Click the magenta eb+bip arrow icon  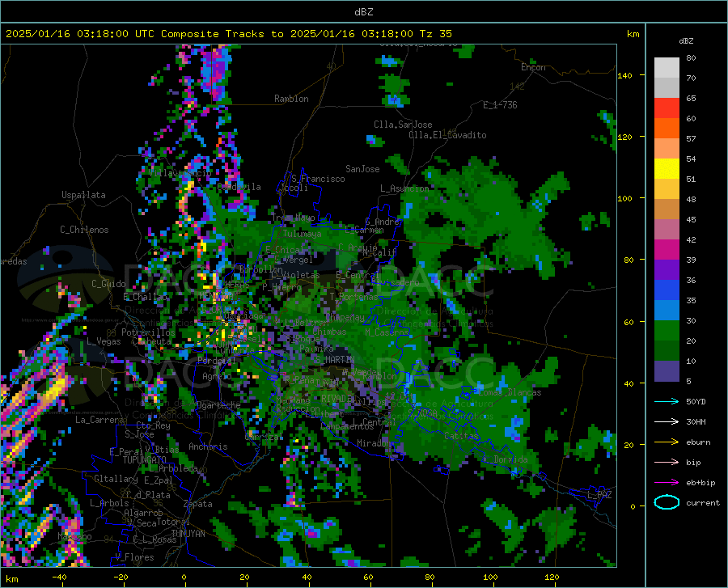tap(667, 483)
